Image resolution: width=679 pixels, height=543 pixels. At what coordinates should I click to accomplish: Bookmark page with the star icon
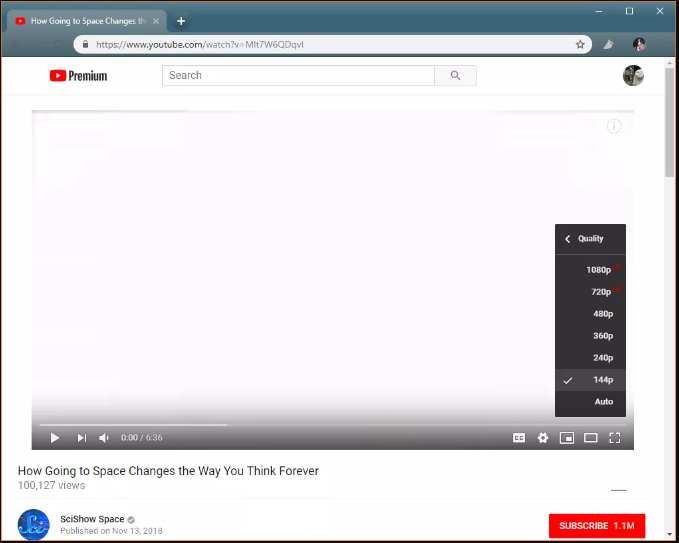[x=580, y=45]
